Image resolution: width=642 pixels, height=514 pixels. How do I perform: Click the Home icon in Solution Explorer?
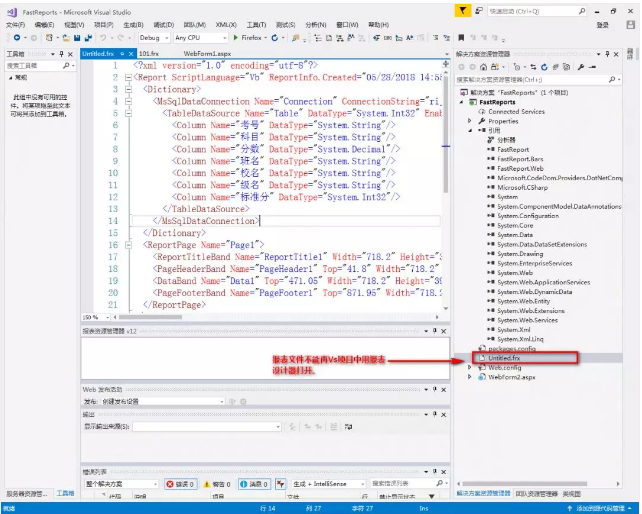(484, 67)
